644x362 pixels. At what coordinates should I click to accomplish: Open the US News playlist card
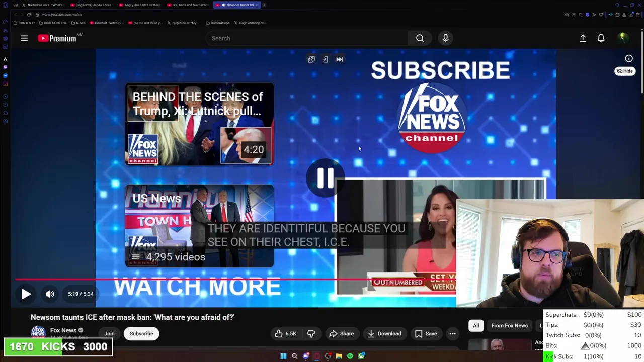199,226
